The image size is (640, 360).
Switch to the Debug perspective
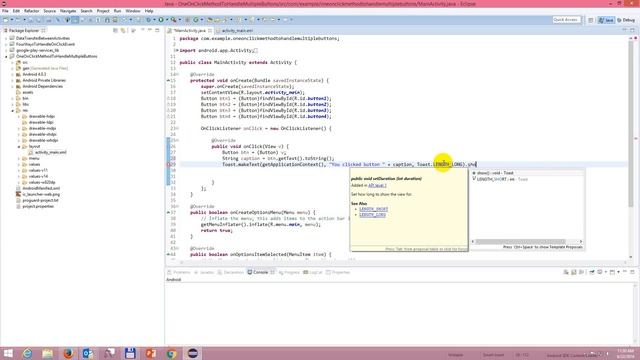626,20
